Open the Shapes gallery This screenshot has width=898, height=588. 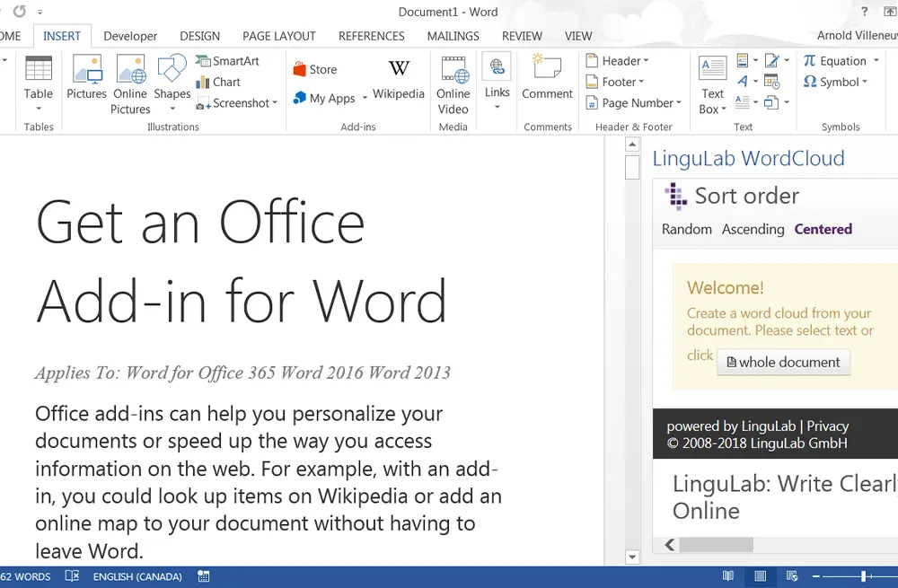172,83
